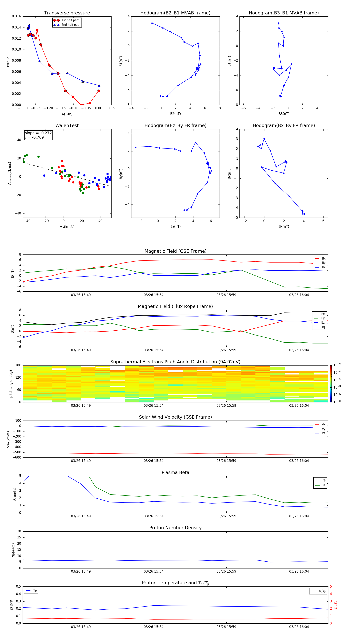Select the 'Tp' legend in proton temperature plot
351x644 pixels.
(x=31, y=591)
